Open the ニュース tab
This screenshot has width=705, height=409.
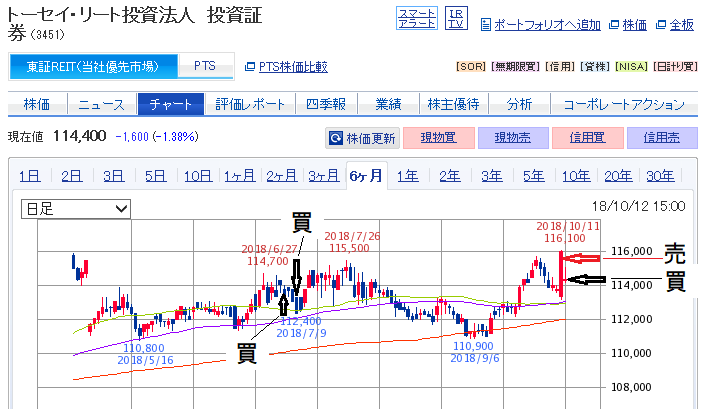102,104
